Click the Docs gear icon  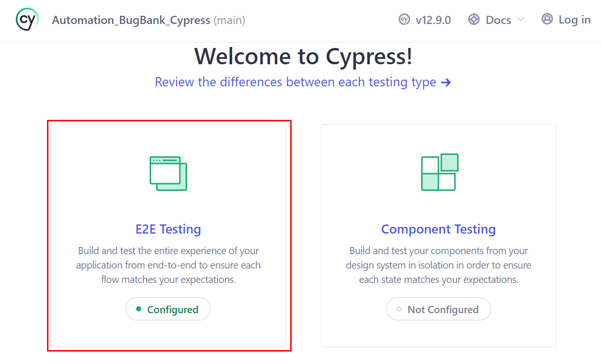[473, 20]
